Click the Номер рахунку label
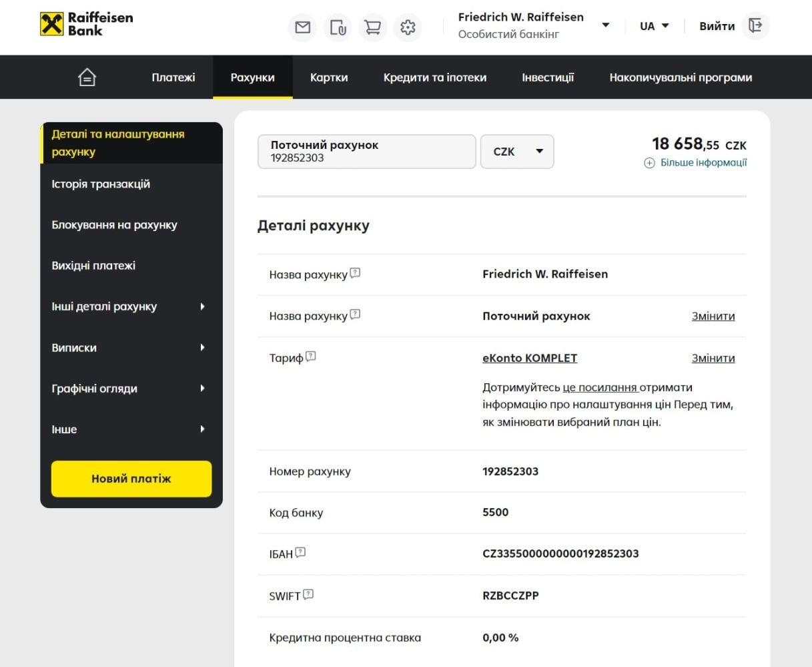The image size is (812, 667). click(x=310, y=471)
